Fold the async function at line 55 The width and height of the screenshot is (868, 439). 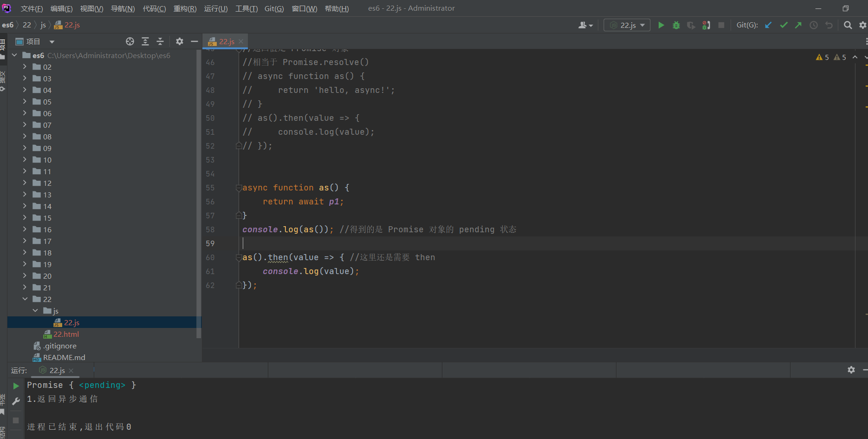pos(239,188)
